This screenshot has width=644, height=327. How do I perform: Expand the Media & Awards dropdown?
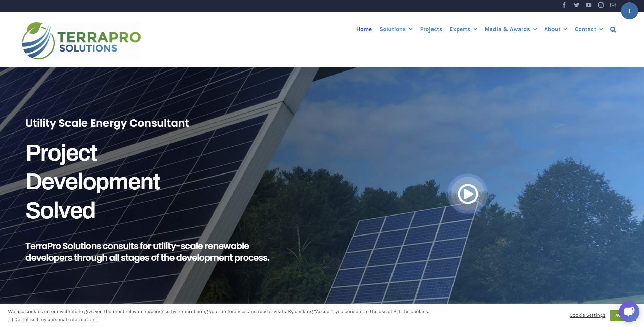coord(510,29)
